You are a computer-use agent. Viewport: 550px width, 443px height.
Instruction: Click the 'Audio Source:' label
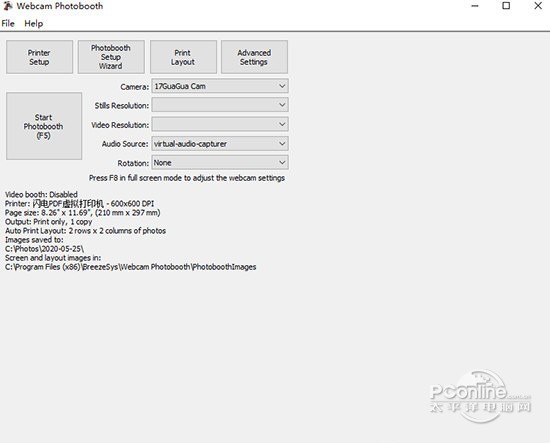pyautogui.click(x=125, y=144)
